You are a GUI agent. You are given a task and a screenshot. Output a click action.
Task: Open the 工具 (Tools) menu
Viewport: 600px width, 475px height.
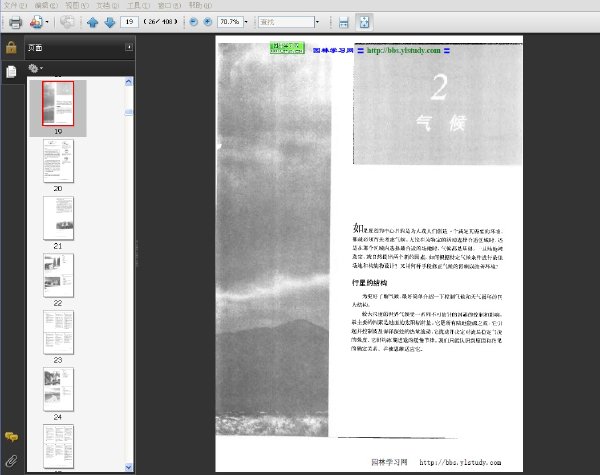[138, 5]
